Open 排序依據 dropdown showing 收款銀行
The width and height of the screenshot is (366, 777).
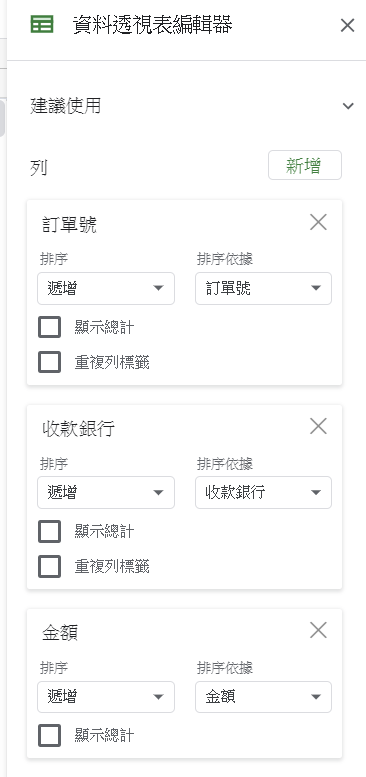point(263,493)
